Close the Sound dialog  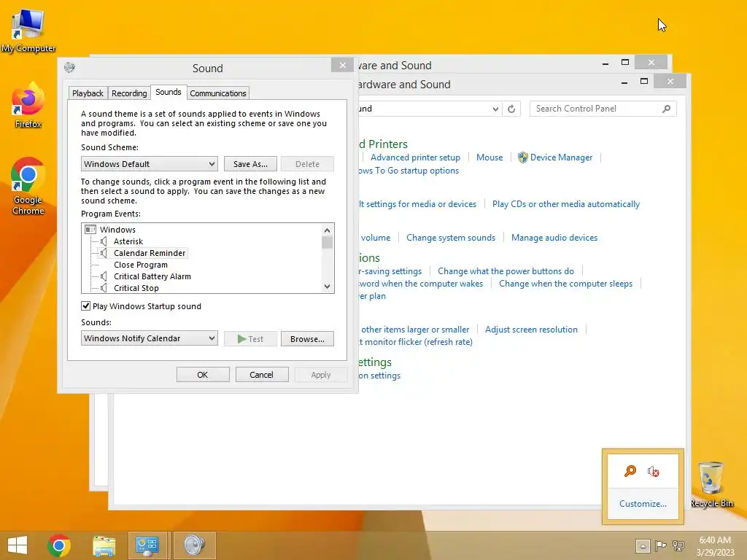[x=343, y=65]
